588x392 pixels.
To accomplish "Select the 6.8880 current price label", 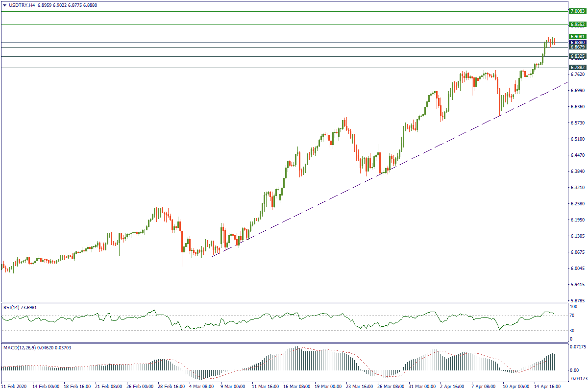I will coord(577,43).
